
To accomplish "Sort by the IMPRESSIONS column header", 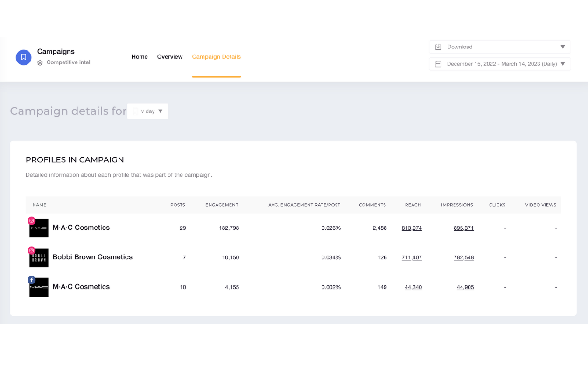I will coord(457,205).
